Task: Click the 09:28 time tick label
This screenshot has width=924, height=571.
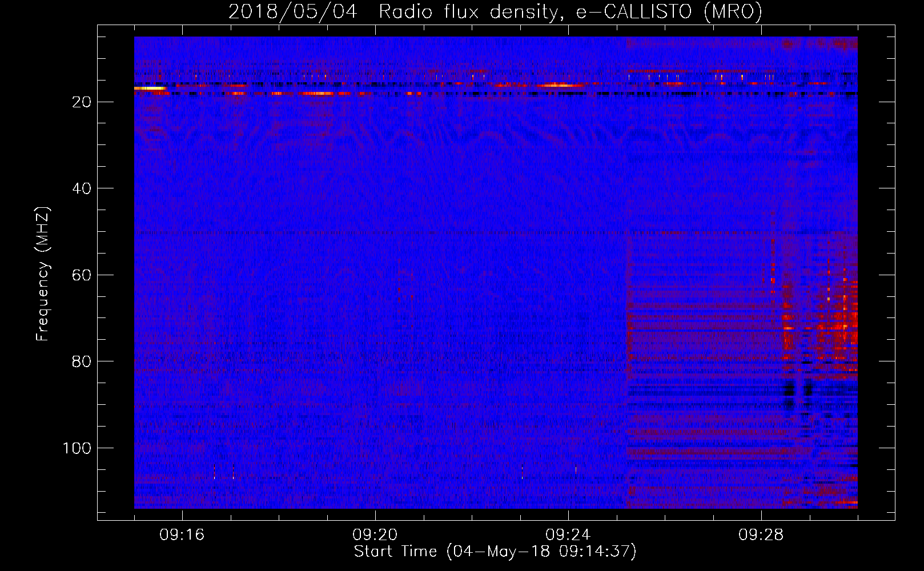Action: [x=761, y=535]
